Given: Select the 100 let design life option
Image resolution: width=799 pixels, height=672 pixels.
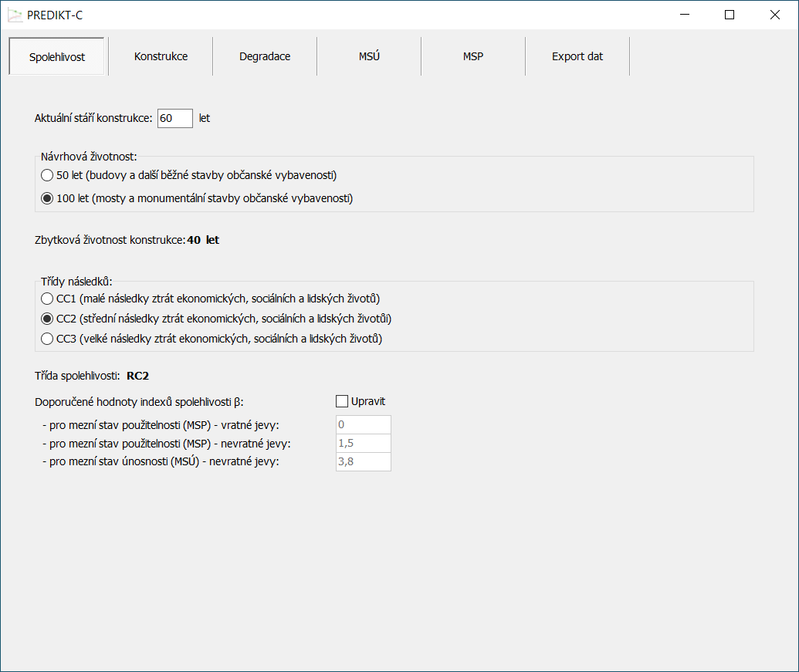Looking at the screenshot, I should (197, 198).
